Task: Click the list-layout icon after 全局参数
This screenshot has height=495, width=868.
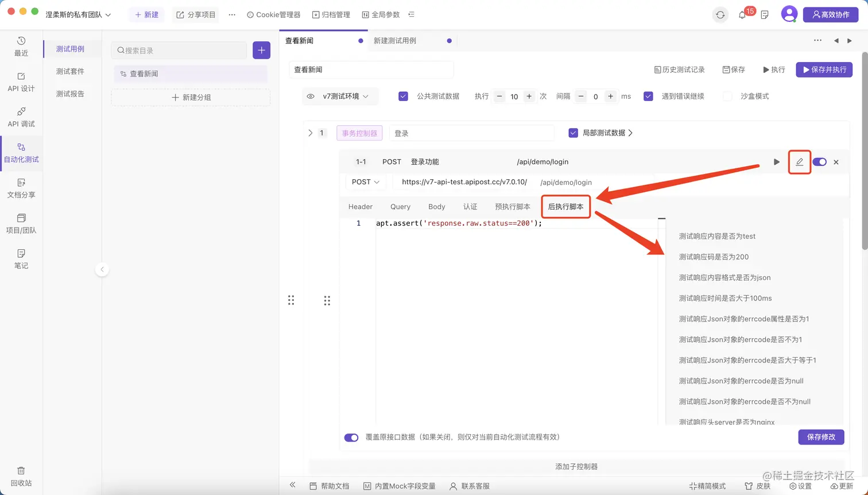Action: [x=411, y=15]
